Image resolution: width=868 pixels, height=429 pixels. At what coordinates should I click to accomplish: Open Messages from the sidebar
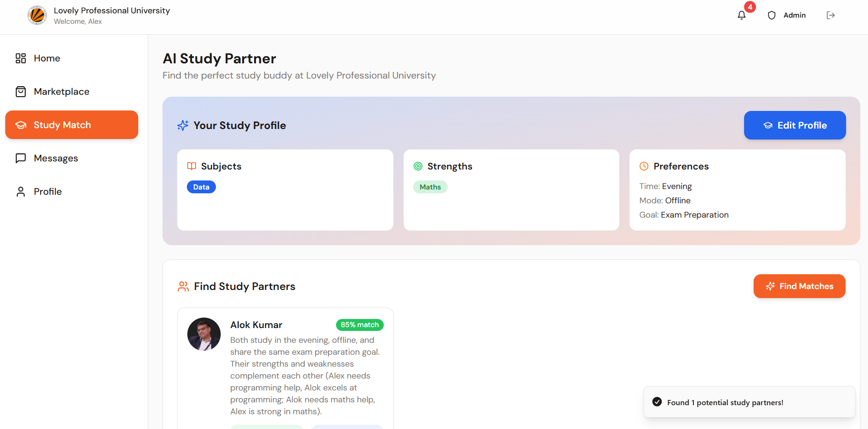pyautogui.click(x=56, y=158)
